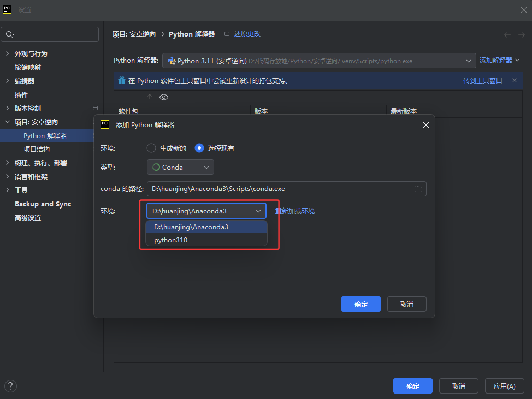The height and width of the screenshot is (399, 532).
Task: Open the 按键映射 settings page
Action: coord(28,68)
